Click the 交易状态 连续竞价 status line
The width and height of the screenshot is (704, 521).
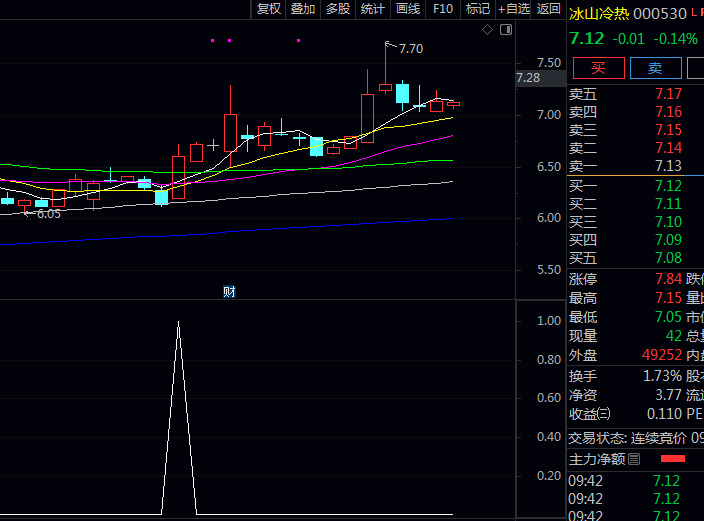[636, 438]
